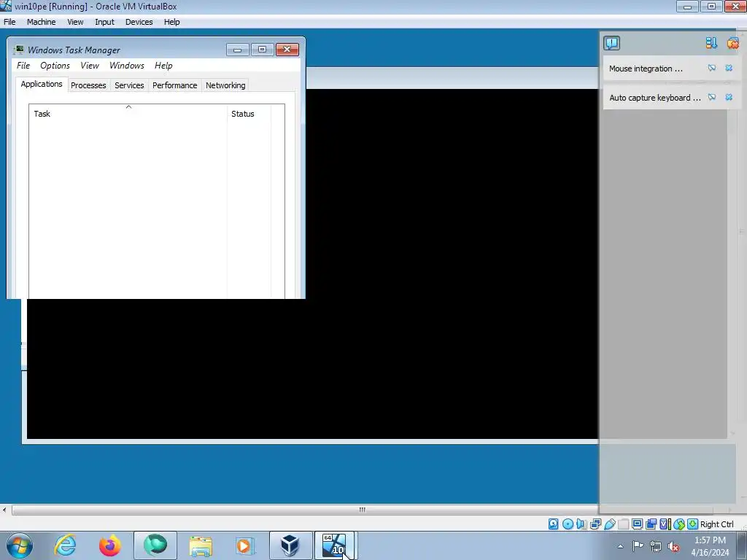Click don't-show-again icon for Mouse integration notification
The width and height of the screenshot is (747, 560).
pos(712,68)
